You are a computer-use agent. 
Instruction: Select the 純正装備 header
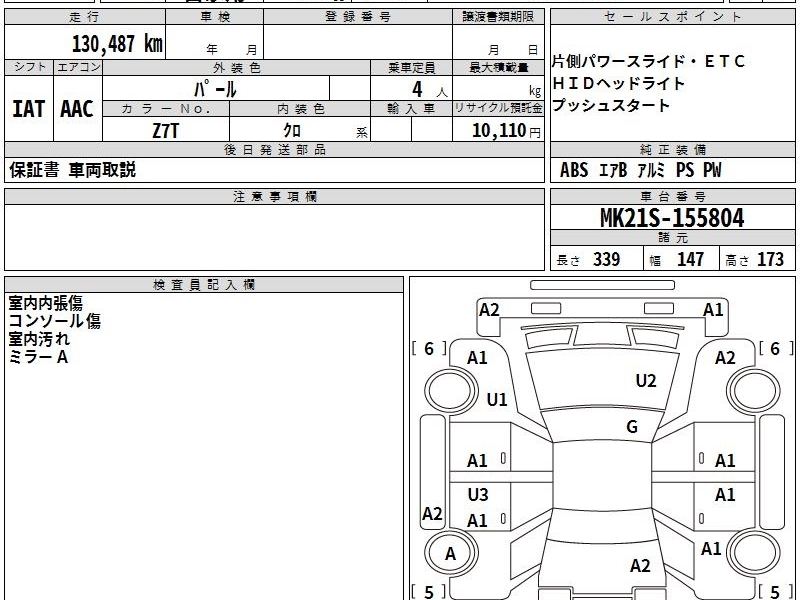tap(672, 149)
